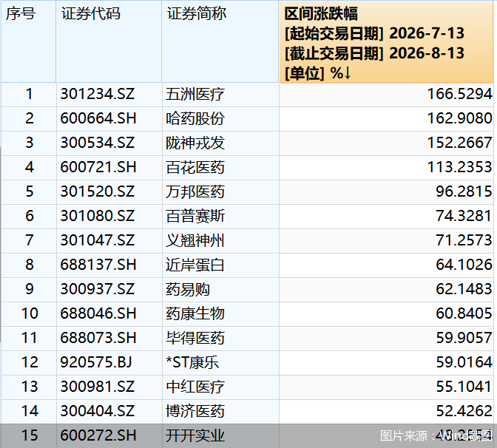Select security code 300981.SZ

[98, 387]
